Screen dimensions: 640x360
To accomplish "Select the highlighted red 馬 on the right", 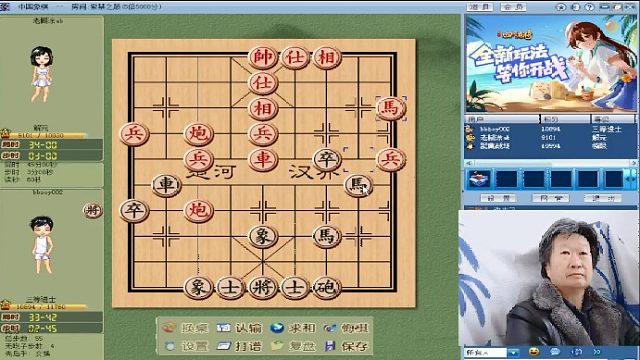I will click(391, 108).
